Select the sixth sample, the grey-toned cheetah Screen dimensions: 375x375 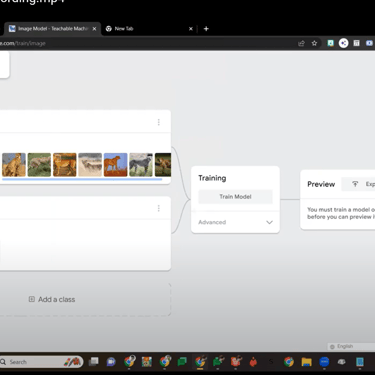pyautogui.click(x=141, y=165)
